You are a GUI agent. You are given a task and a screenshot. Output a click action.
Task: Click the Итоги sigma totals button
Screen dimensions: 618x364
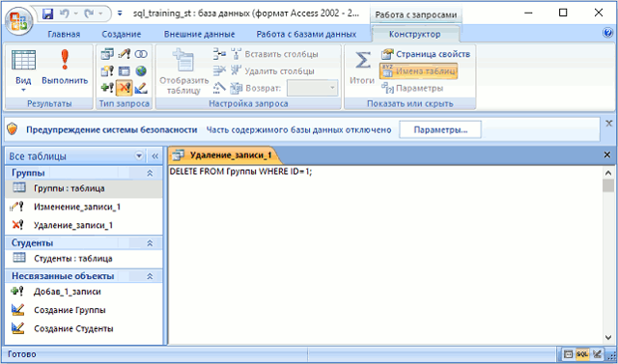pyautogui.click(x=362, y=68)
